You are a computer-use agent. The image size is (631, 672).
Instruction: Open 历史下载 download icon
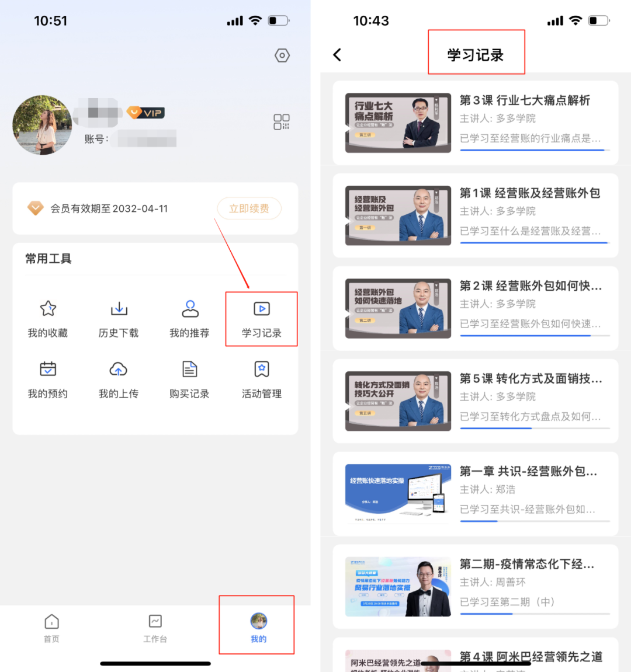[119, 309]
